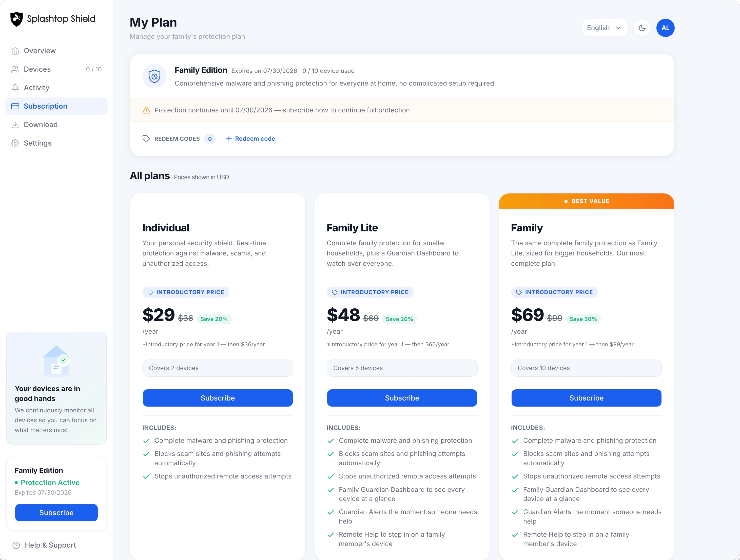Click the Individual plan introductory price tag icon

(x=150, y=292)
